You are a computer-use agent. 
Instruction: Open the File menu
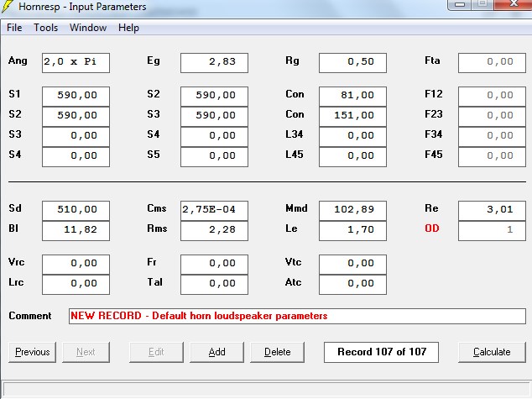tap(14, 28)
